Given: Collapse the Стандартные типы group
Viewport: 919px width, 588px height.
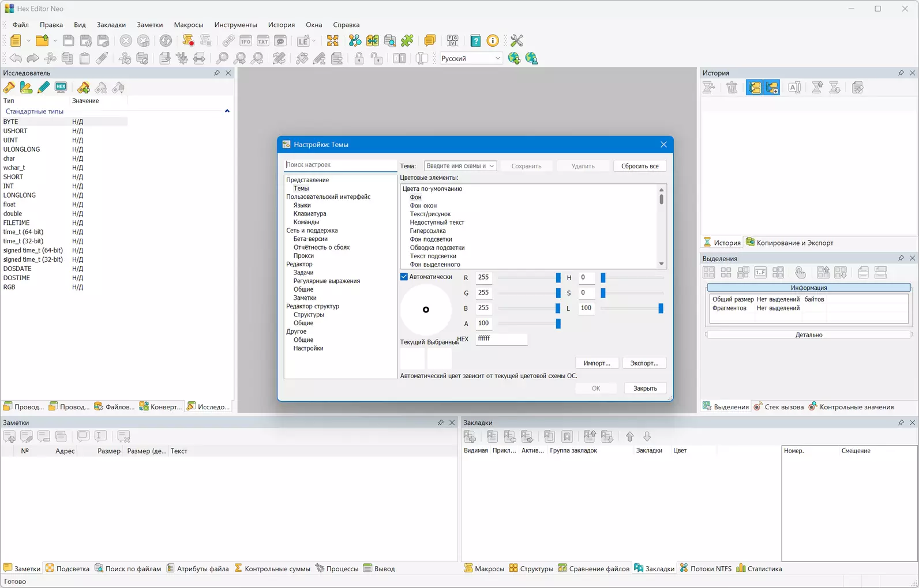Looking at the screenshot, I should (x=227, y=111).
